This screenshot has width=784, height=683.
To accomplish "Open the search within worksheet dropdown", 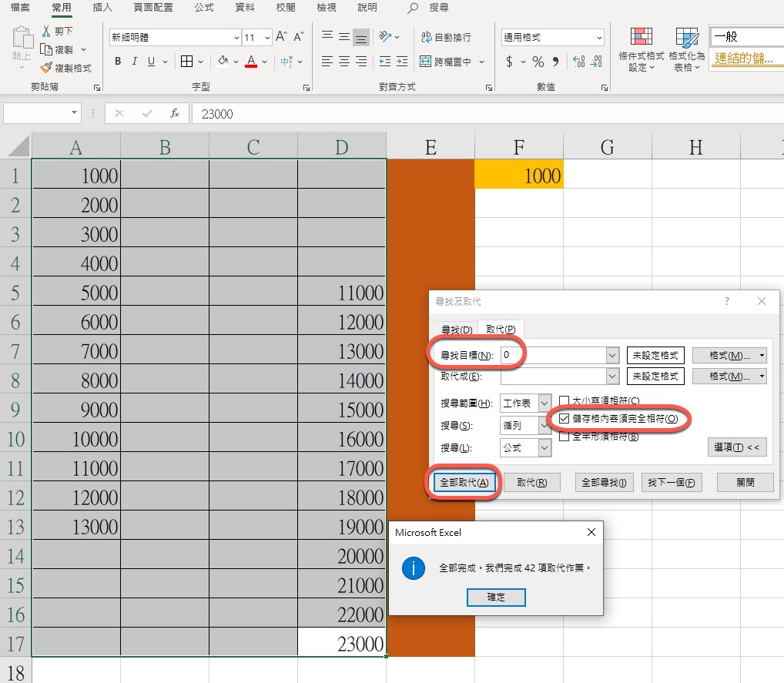I will coord(544,403).
